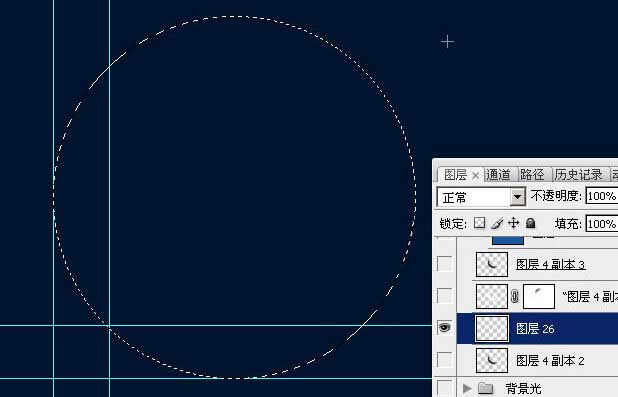Click the lock position move icon
This screenshot has height=397, width=618.
coord(514,223)
